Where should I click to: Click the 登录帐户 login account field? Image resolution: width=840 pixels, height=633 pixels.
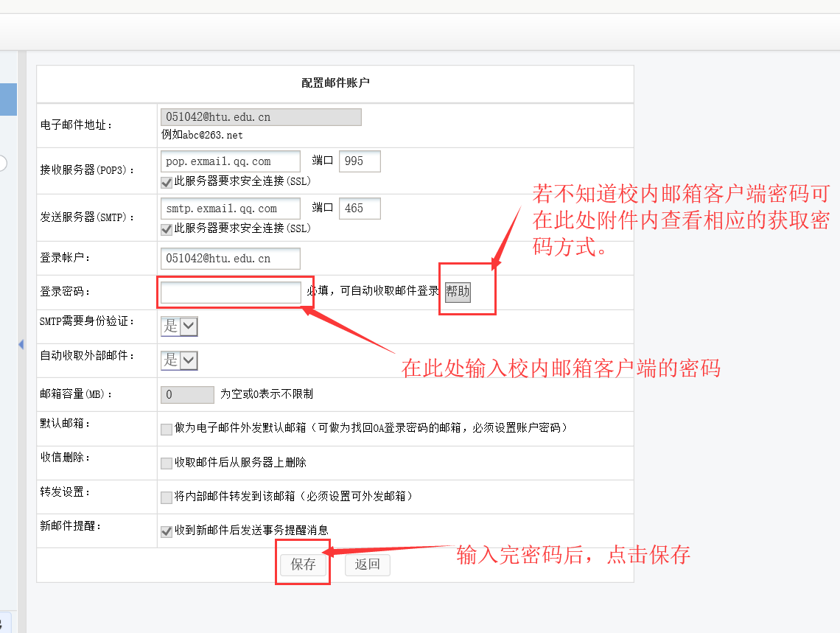click(x=230, y=259)
